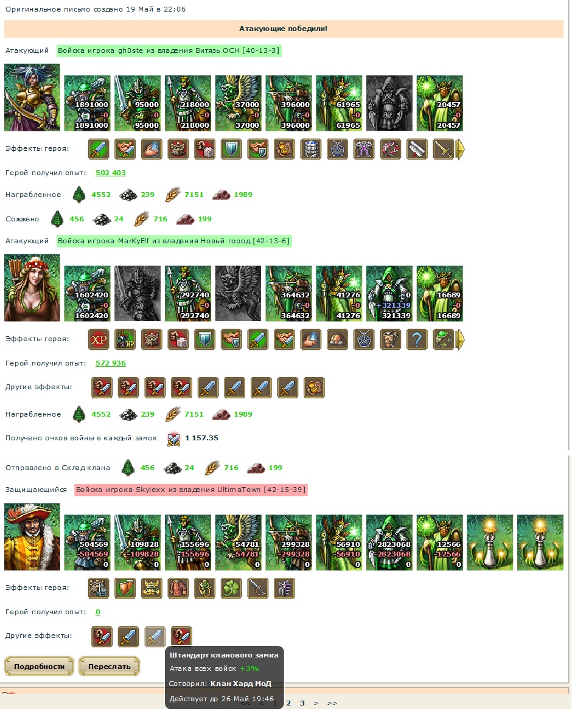Viewport: 572px width, 728px height.
Task: Select the bow effect icon of defender hero
Action: point(257,588)
